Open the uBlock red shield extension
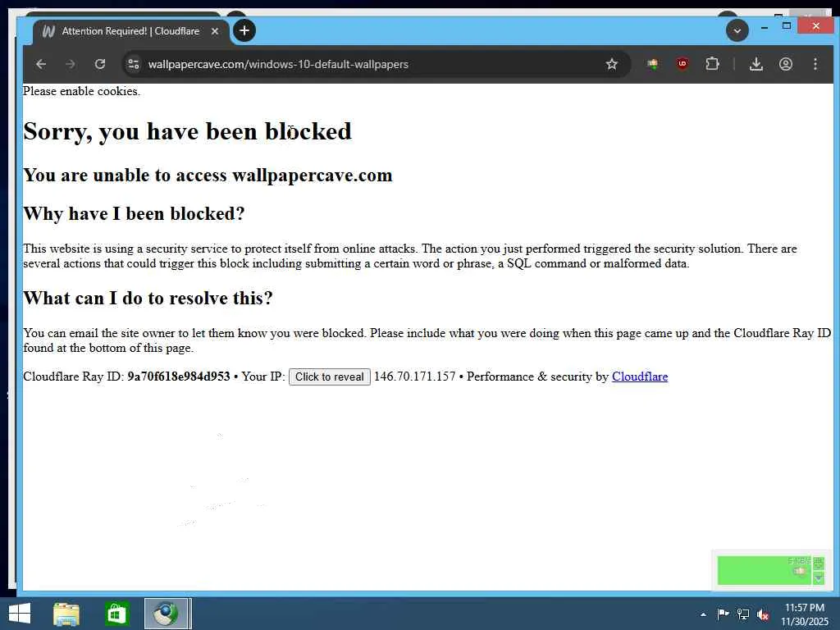 point(682,64)
